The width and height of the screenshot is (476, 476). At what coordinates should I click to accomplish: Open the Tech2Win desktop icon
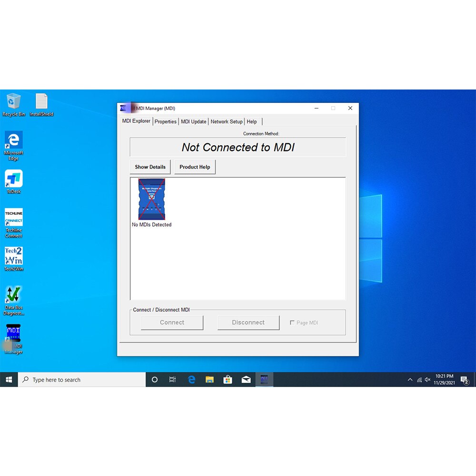tap(14, 256)
